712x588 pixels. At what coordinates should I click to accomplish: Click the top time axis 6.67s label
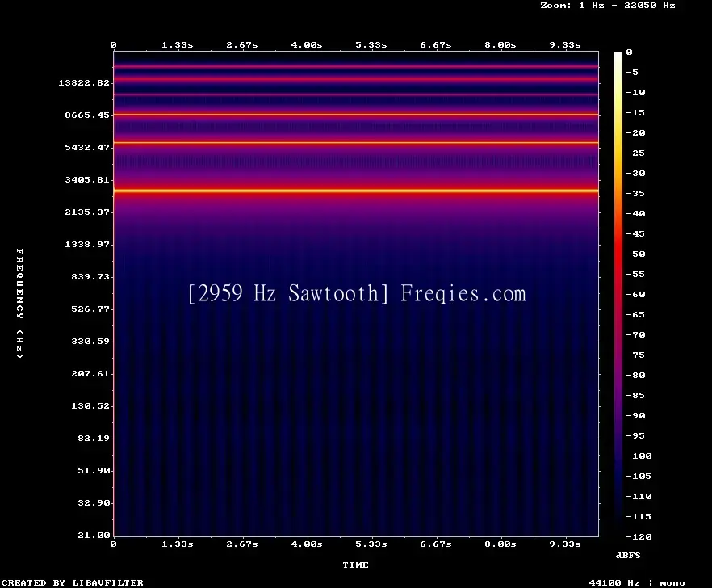(435, 45)
